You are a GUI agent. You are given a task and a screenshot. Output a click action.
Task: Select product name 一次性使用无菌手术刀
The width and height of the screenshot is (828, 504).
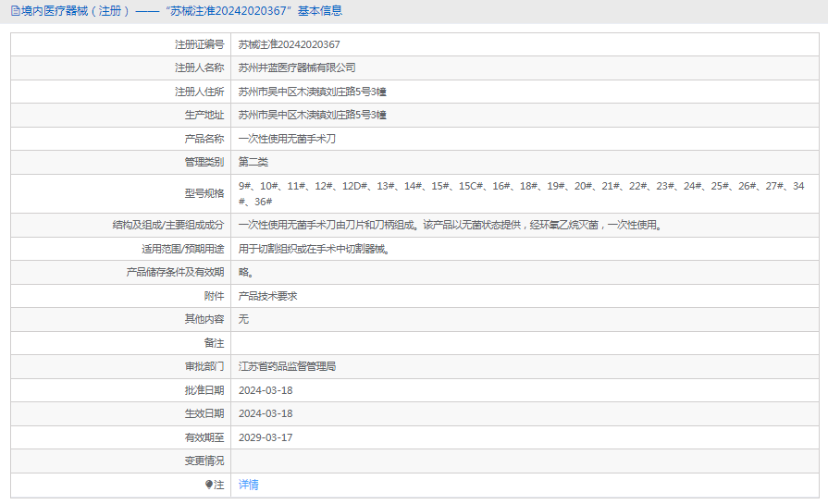click(287, 139)
